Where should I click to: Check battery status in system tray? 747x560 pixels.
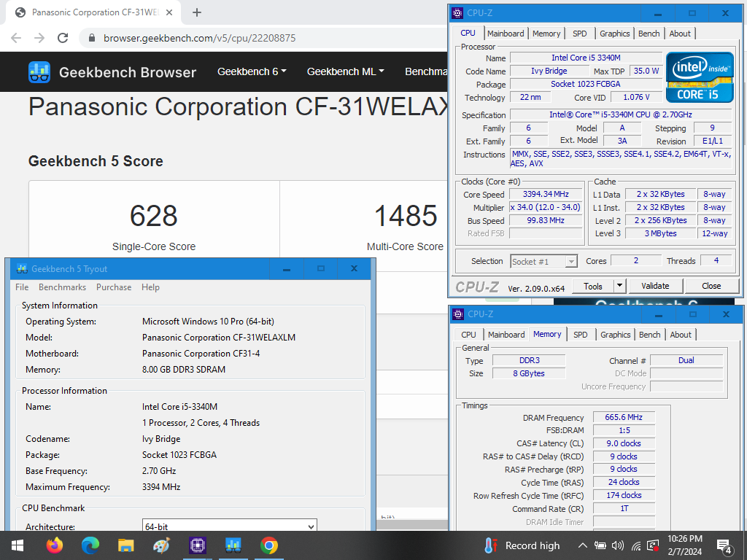600,545
